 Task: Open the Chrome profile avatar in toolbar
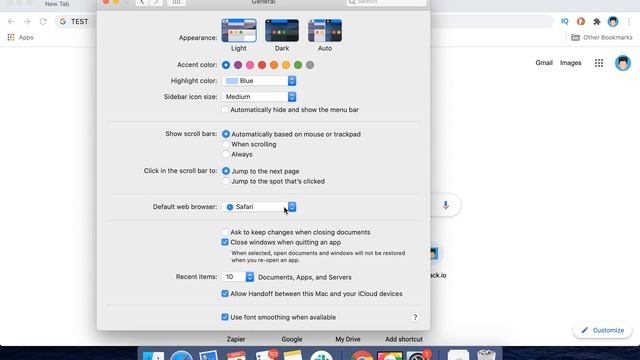click(613, 22)
